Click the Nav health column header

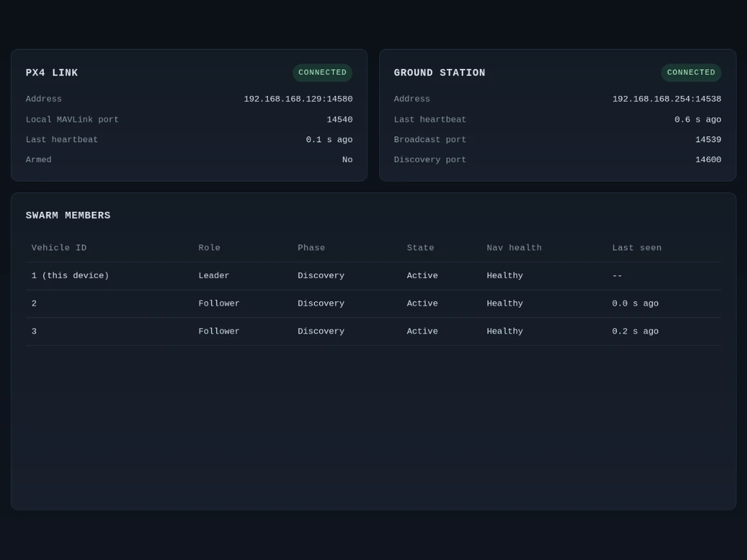pos(514,248)
